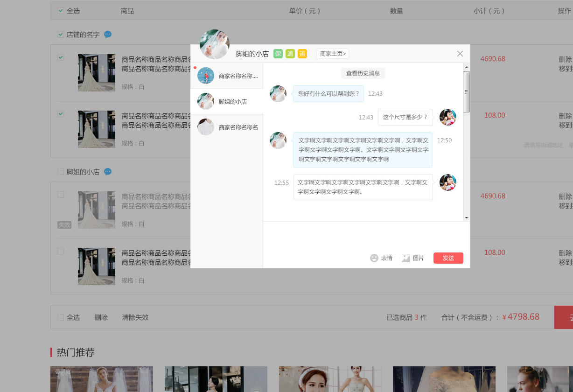Select conversation 商家名称名称名 in chat list
573x392 pixels.
227,127
